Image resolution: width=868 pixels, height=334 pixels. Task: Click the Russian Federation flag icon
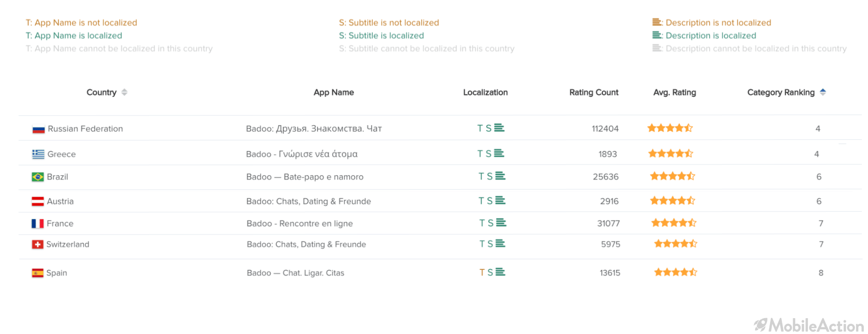click(x=38, y=129)
